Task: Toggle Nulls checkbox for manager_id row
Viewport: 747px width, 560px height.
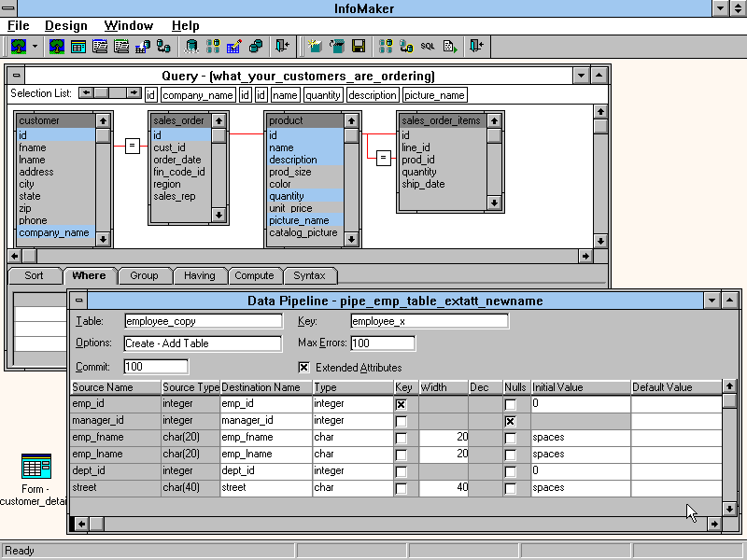Action: [x=510, y=422]
